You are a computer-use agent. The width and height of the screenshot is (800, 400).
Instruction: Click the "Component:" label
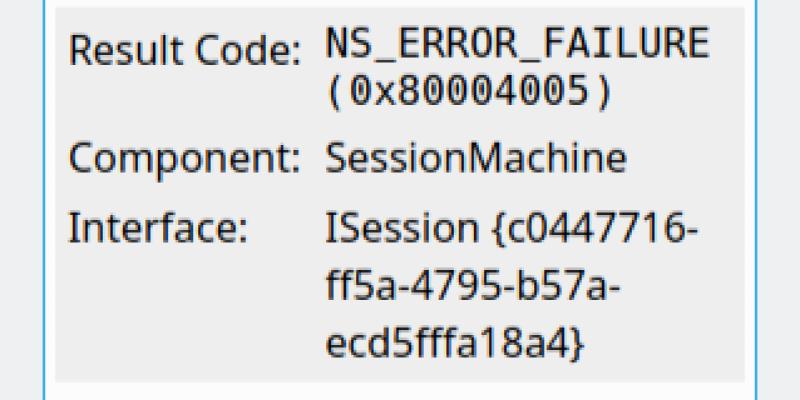[186, 159]
